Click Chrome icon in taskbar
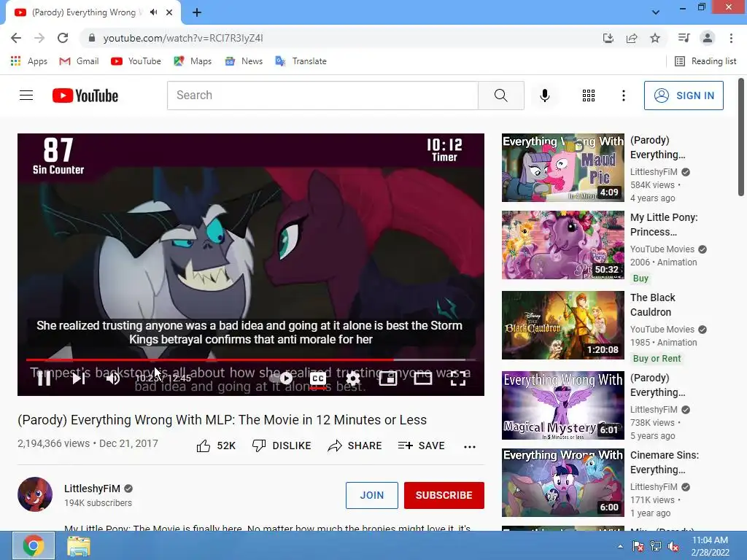747x560 pixels. click(34, 545)
